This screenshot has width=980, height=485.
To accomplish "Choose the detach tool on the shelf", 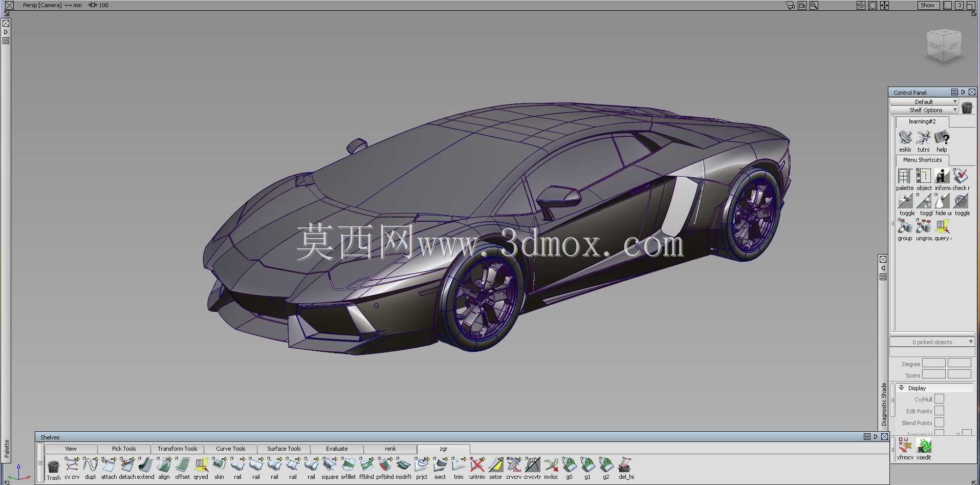I will click(x=127, y=465).
